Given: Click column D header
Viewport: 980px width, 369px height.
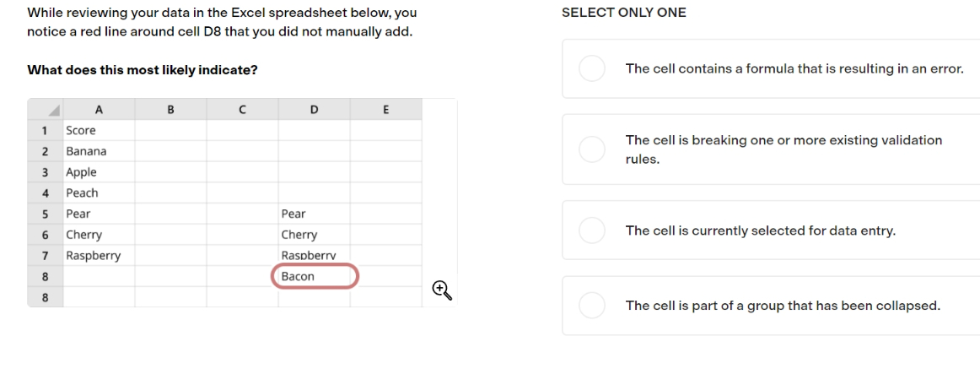Looking at the screenshot, I should pos(315,110).
